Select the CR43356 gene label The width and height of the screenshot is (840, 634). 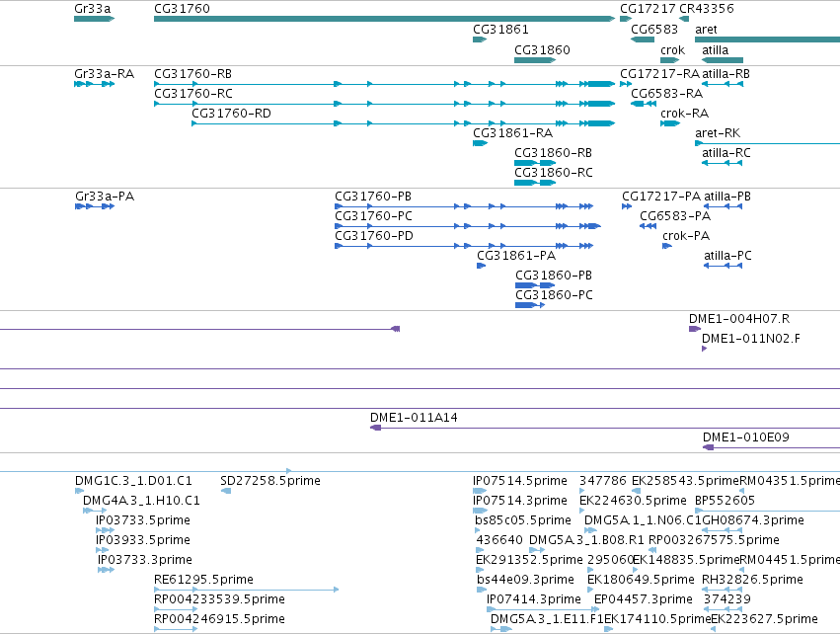coord(707,9)
